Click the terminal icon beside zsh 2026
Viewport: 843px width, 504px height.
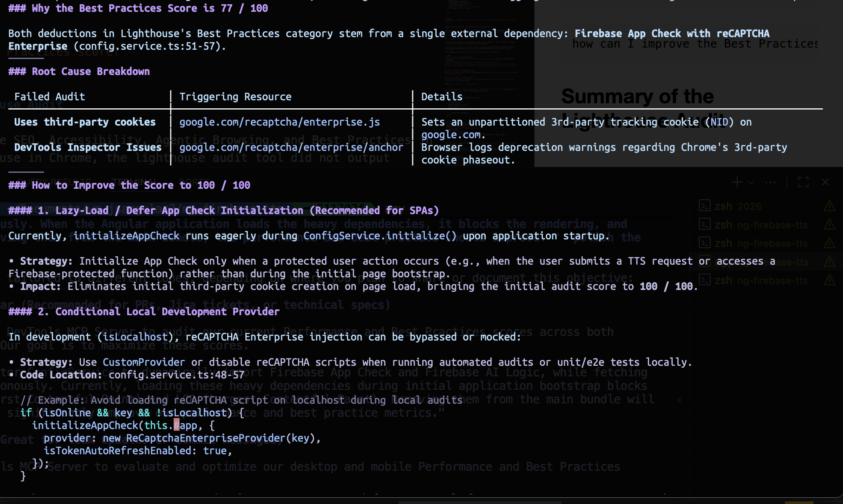[x=705, y=206]
